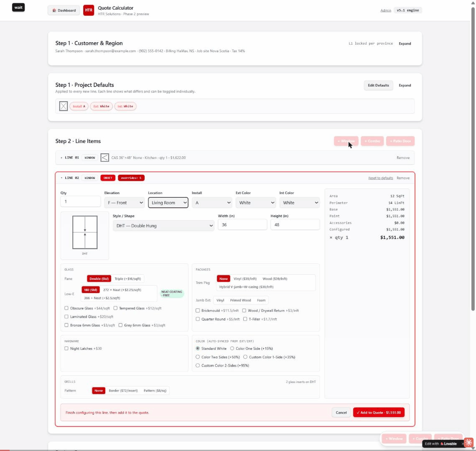The width and height of the screenshot is (476, 451).
Task: Open the Int Color dropdown
Action: 299,203
